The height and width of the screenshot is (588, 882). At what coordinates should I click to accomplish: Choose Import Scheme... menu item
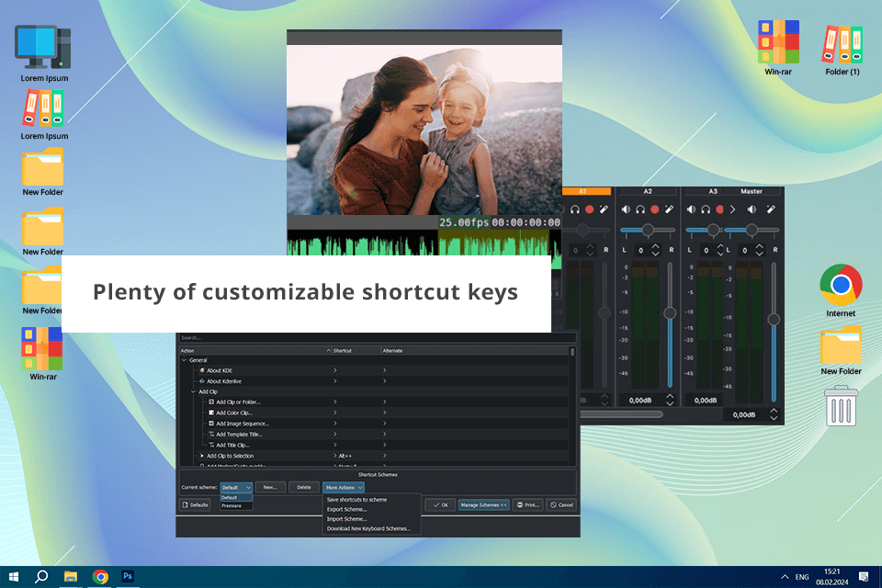point(347,519)
